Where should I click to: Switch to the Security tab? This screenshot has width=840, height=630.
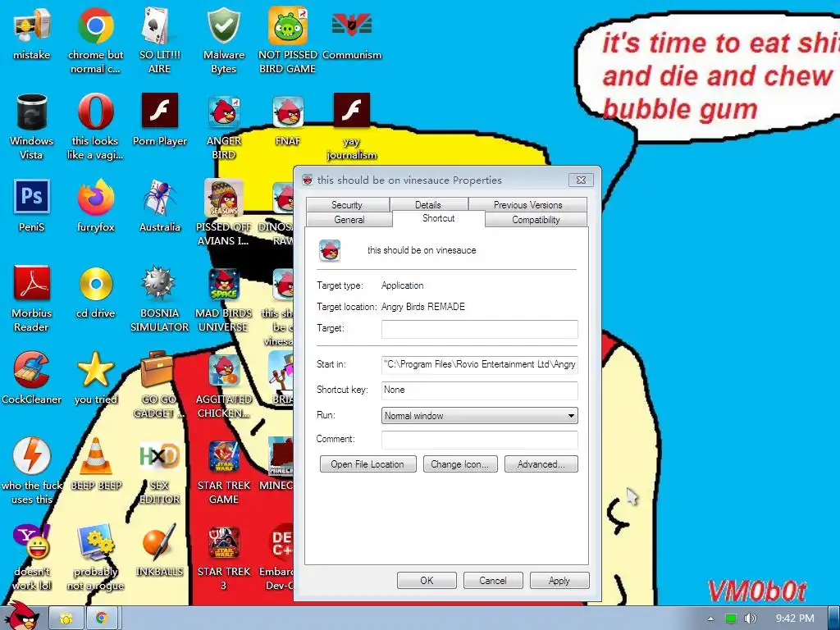347,204
